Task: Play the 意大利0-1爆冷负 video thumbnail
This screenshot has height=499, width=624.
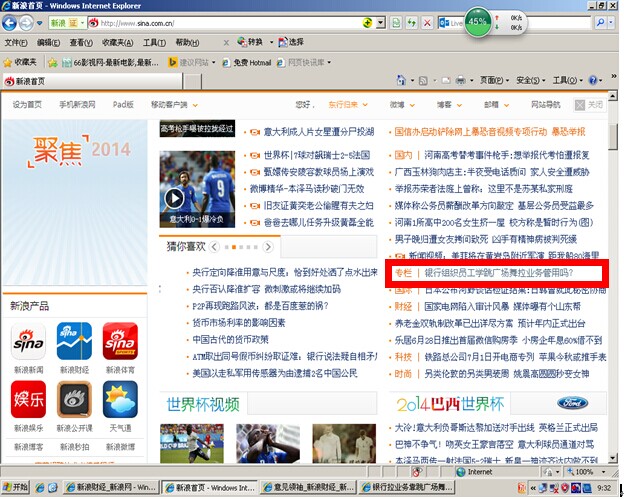Action: coord(197,189)
